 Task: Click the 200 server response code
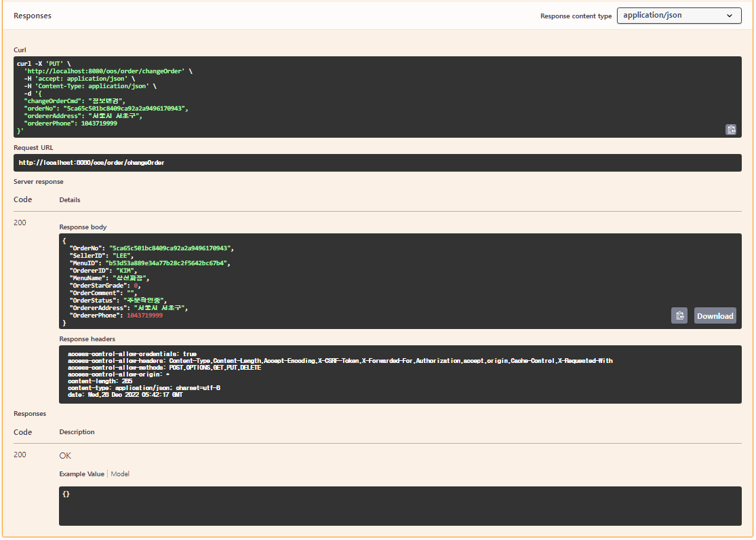[x=20, y=223]
